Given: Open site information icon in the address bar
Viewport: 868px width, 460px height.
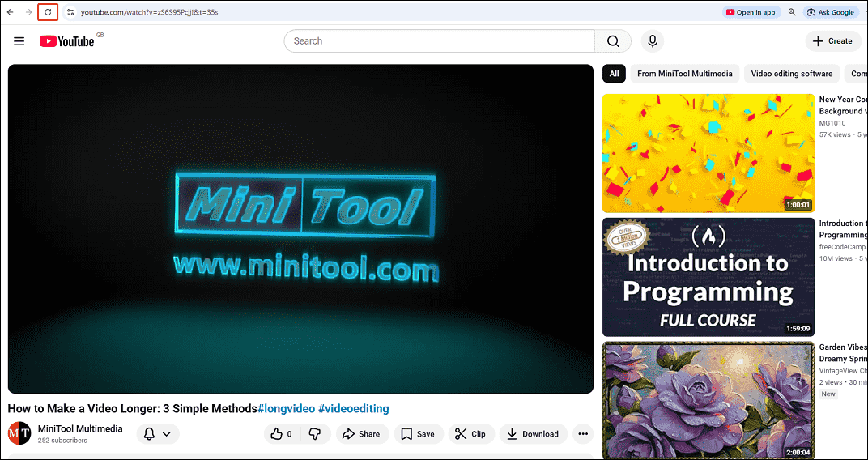Looking at the screenshot, I should [70, 11].
